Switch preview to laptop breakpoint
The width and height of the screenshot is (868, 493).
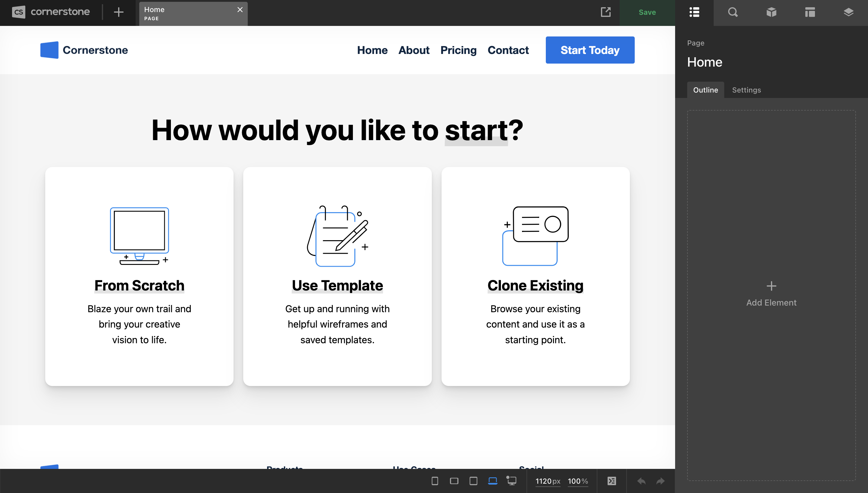pyautogui.click(x=492, y=481)
